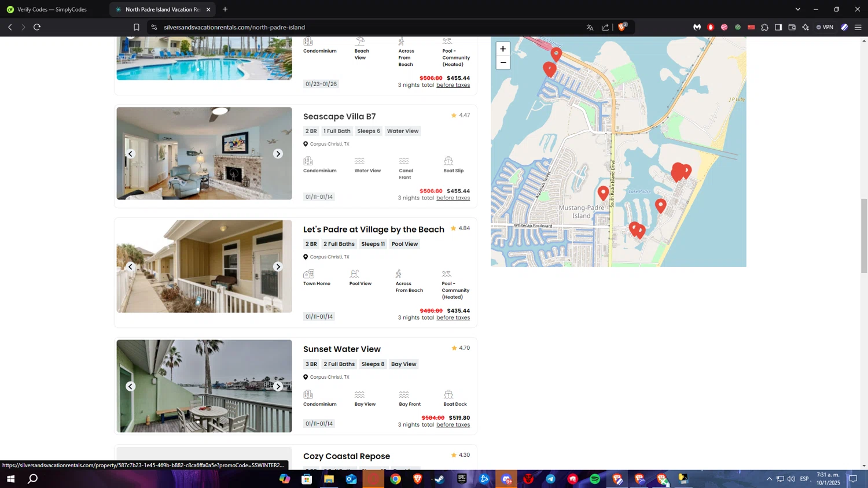The height and width of the screenshot is (488, 868).
Task: Click the Sunset Water View balcony photo
Action: coord(204,386)
